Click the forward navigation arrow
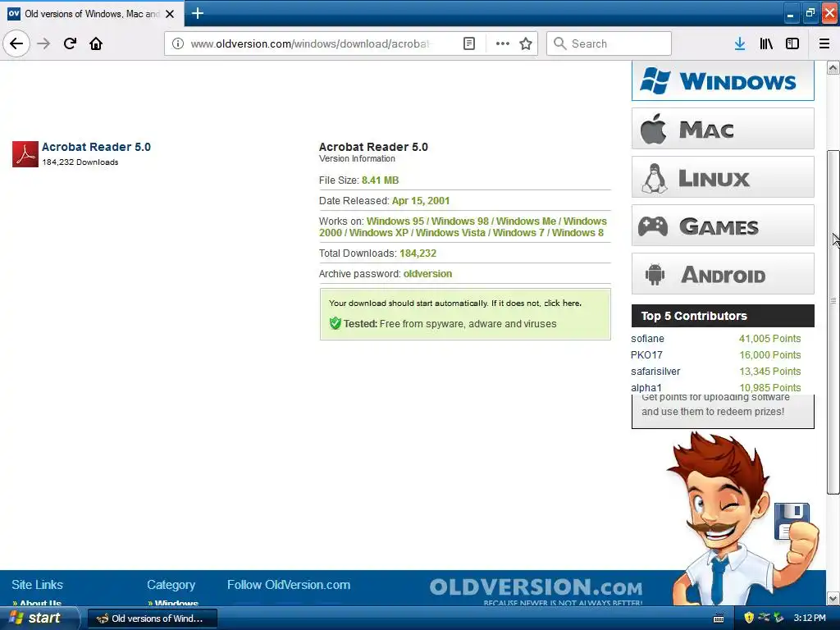 coord(43,43)
